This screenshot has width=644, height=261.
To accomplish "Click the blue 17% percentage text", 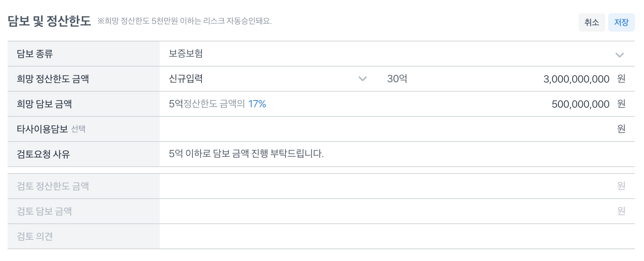I will [x=257, y=104].
